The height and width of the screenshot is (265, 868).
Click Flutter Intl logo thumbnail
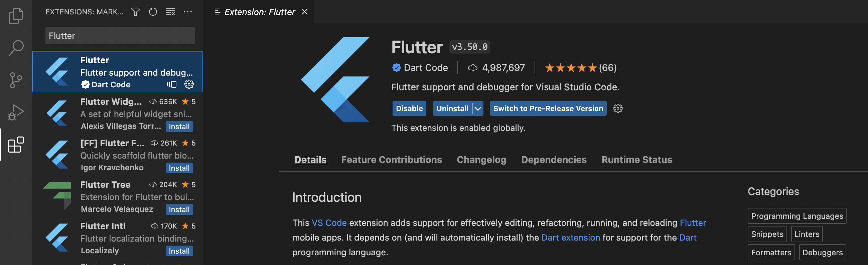point(57,238)
